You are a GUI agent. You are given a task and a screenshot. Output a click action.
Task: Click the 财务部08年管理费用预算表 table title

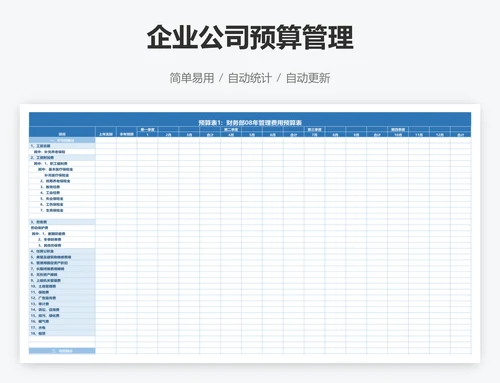point(250,122)
